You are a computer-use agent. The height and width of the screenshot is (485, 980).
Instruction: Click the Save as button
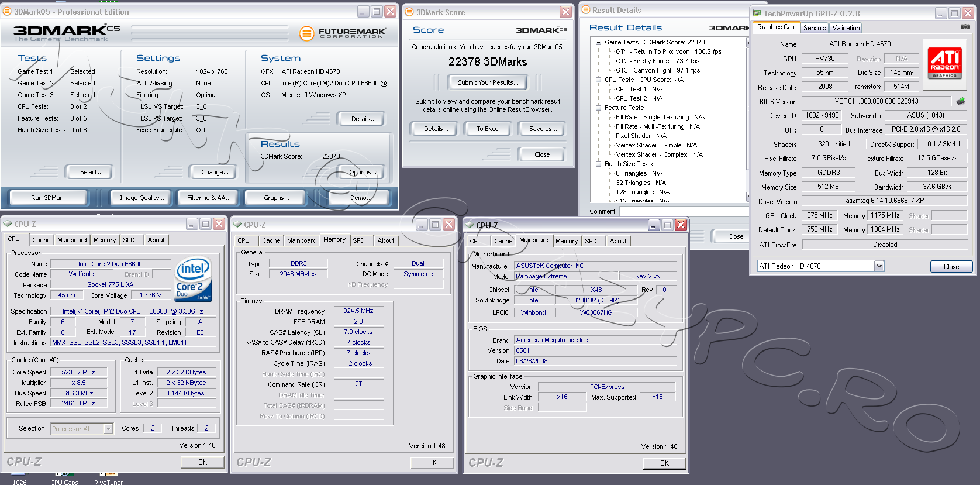pyautogui.click(x=543, y=129)
